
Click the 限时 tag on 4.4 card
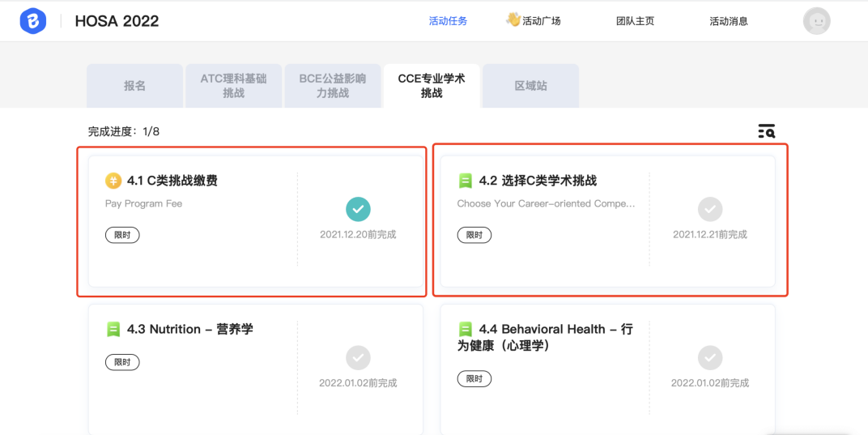[x=474, y=379]
